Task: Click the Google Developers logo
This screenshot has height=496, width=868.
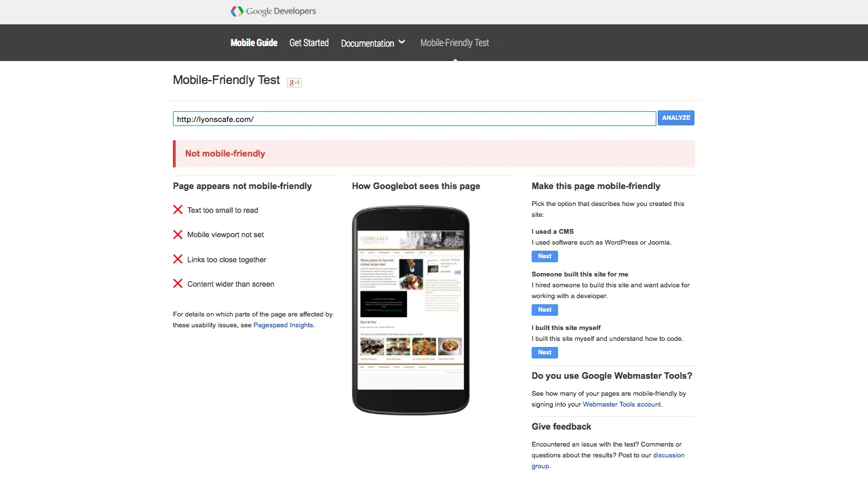Action: tap(273, 12)
